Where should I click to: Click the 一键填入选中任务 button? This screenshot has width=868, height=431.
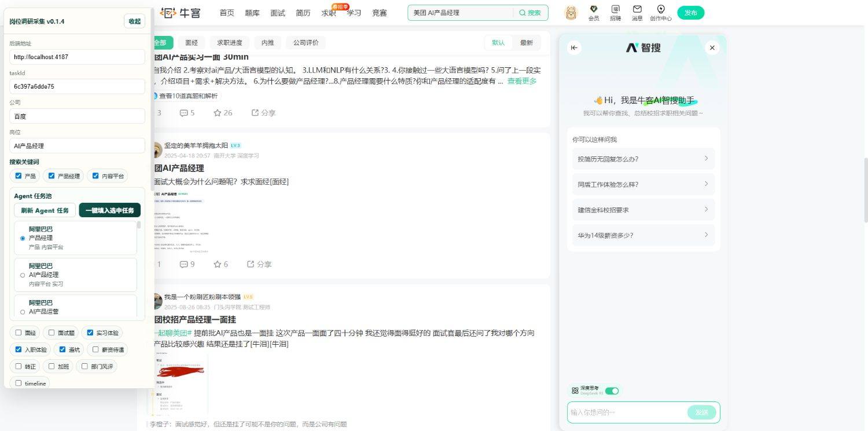110,210
